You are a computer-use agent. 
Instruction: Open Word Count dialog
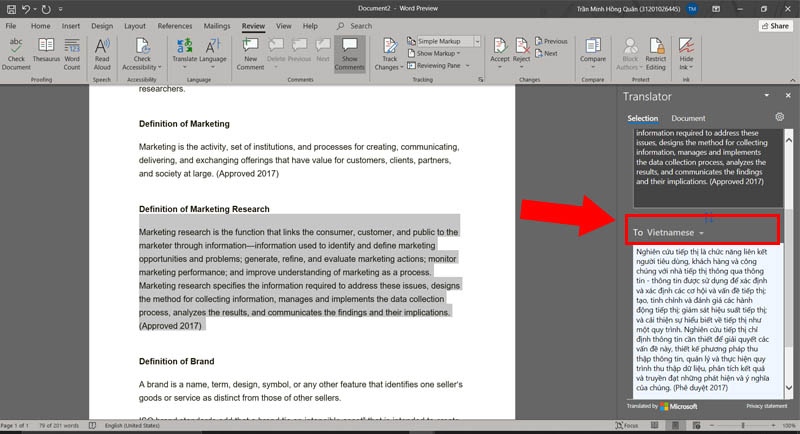click(72, 54)
